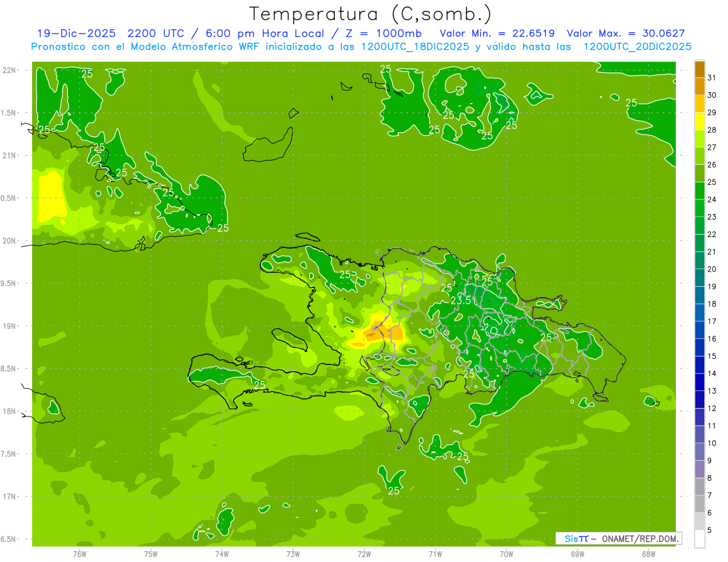
Task: Click the yellow legend swatch between 28 and 29
Action: tap(699, 121)
